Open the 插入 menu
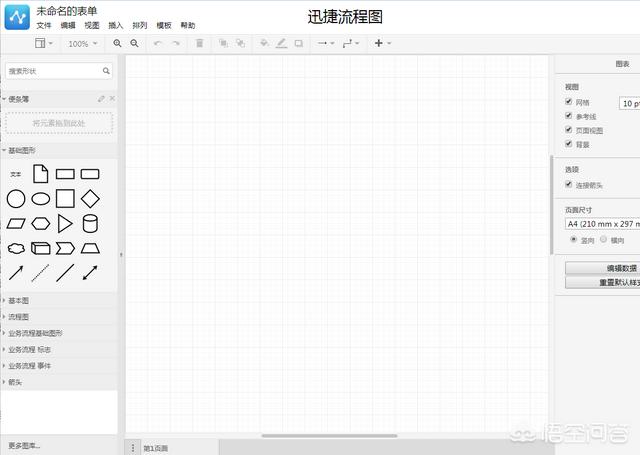The image size is (640, 455). pos(116,26)
